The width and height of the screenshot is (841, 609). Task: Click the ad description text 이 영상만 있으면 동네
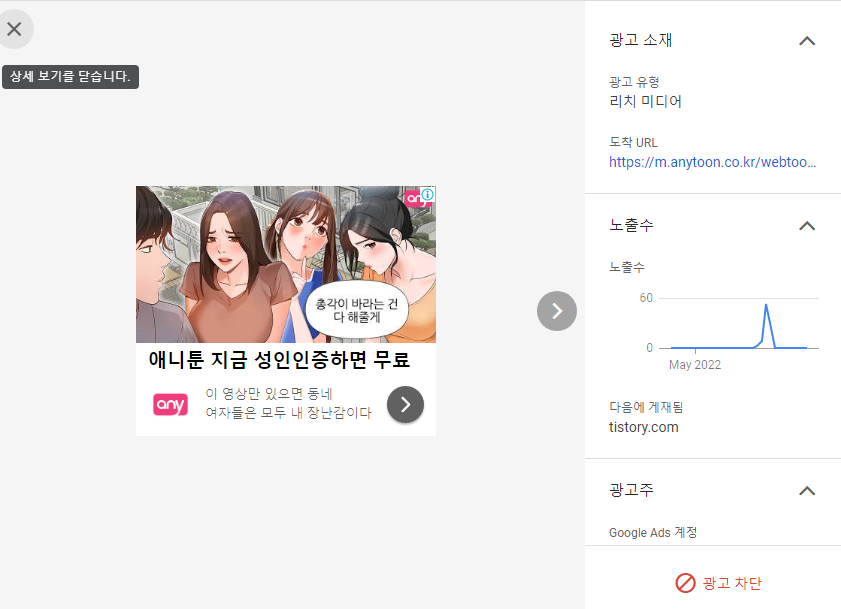tap(269, 394)
